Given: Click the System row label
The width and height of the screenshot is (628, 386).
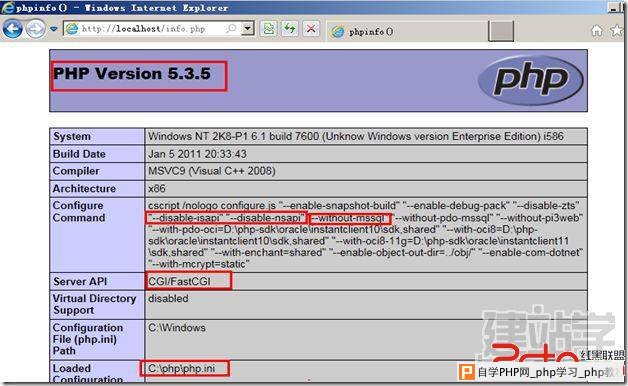Looking at the screenshot, I should [x=72, y=137].
